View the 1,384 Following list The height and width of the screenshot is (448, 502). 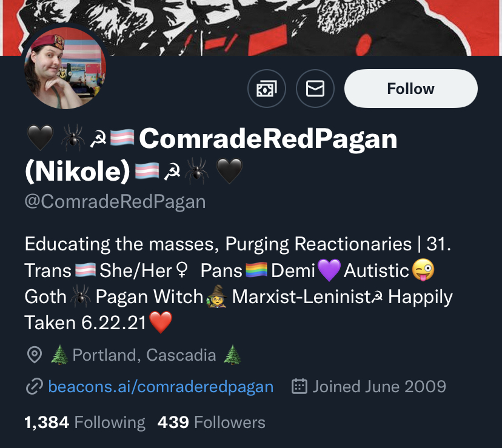pos(85,423)
